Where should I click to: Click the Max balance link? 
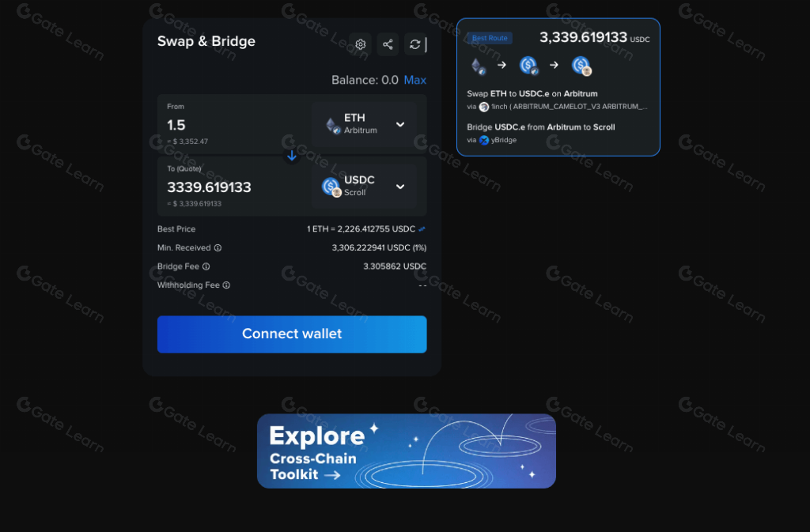414,80
